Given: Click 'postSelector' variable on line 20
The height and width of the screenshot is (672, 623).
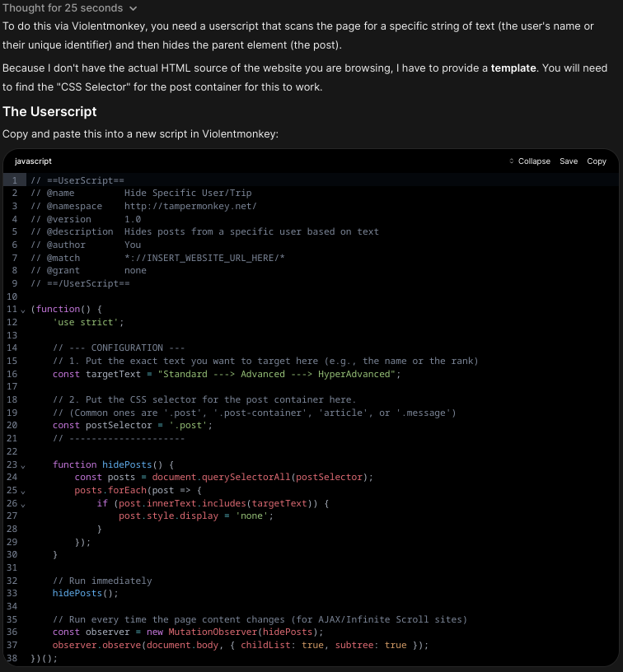Looking at the screenshot, I should (119, 425).
